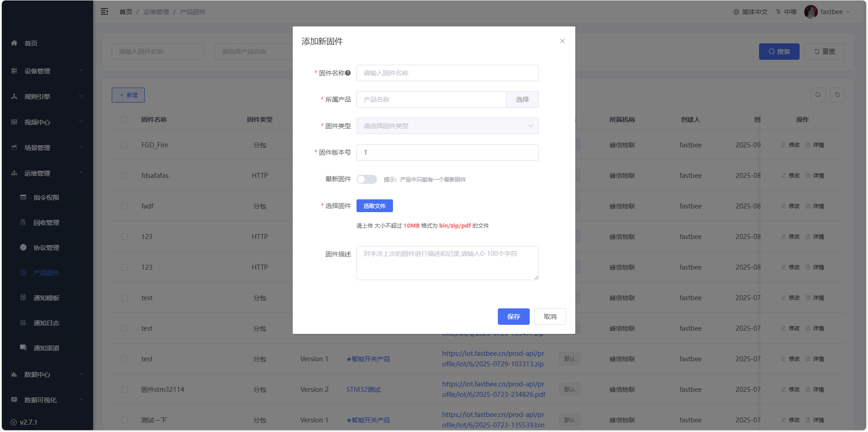Check the box for FGD_Fire row
The width and height of the screenshot is (868, 432).
124,145
